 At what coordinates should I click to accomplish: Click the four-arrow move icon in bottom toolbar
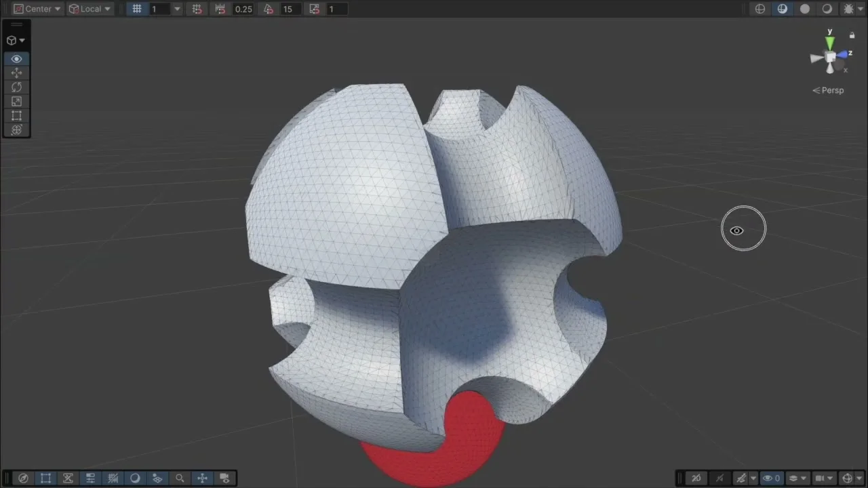coord(202,479)
